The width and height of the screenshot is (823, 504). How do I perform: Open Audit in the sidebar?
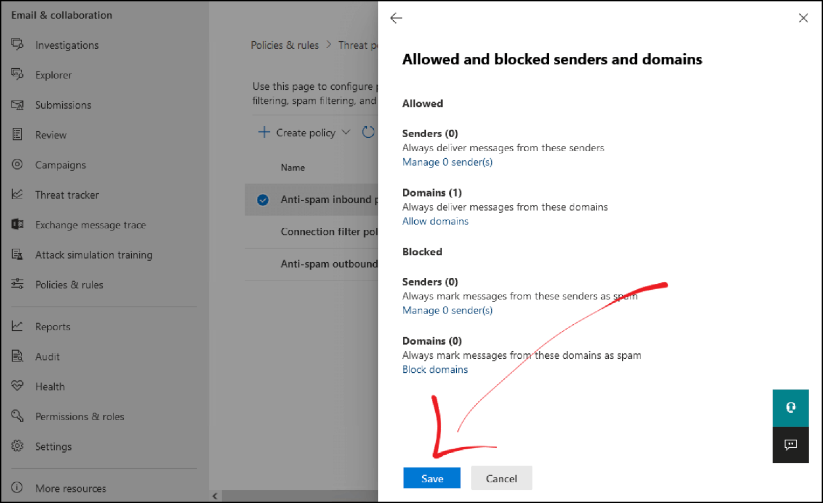coord(47,357)
